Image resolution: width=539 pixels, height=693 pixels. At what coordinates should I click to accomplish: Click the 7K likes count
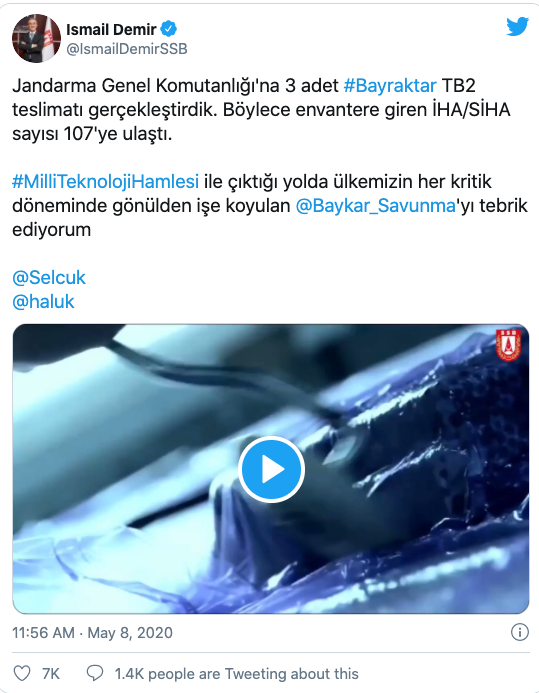click(51, 674)
